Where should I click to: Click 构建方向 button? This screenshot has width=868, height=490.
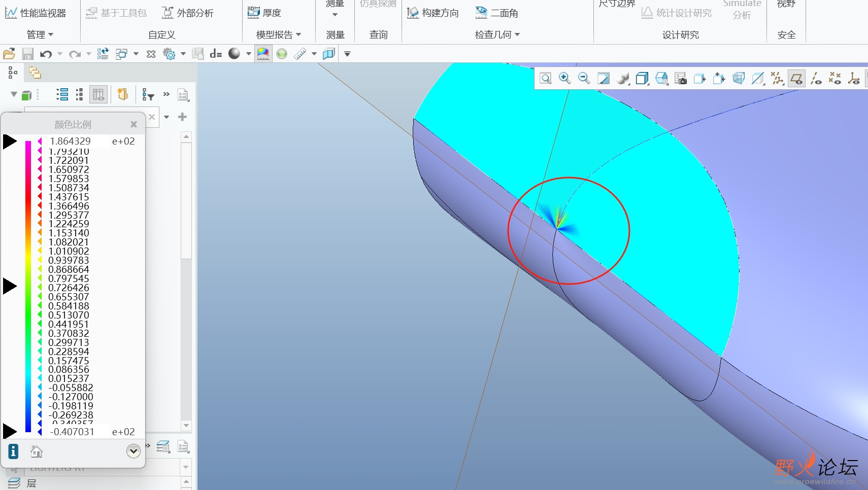[433, 13]
